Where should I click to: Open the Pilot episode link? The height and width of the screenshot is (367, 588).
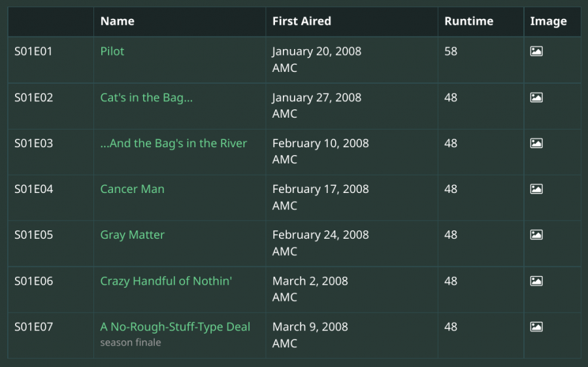[x=112, y=52]
